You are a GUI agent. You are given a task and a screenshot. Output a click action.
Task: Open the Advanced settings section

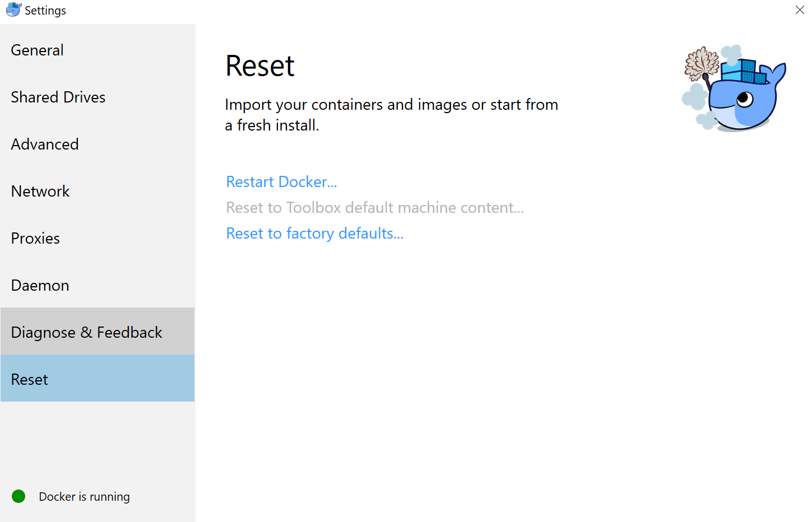(x=44, y=144)
